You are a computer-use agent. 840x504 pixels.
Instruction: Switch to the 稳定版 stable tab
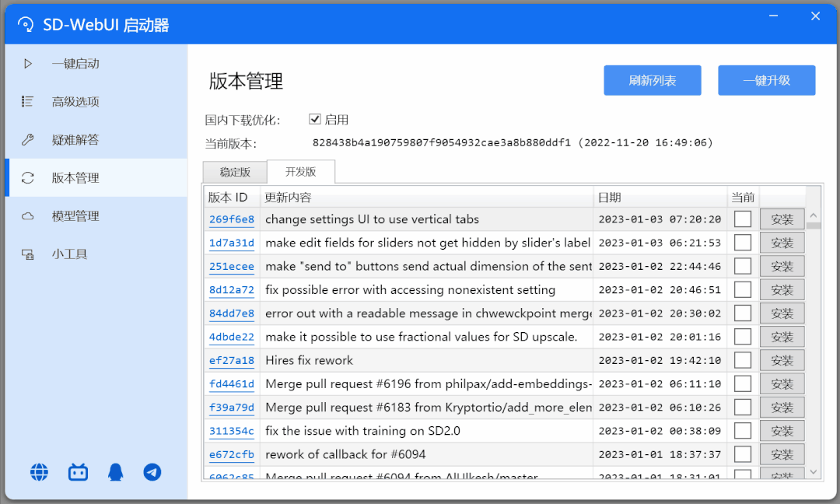234,172
